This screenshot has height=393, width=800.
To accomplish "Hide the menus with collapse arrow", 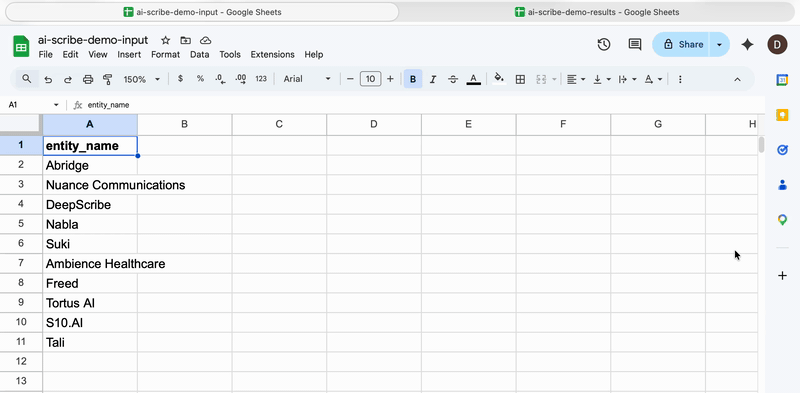I will point(737,79).
